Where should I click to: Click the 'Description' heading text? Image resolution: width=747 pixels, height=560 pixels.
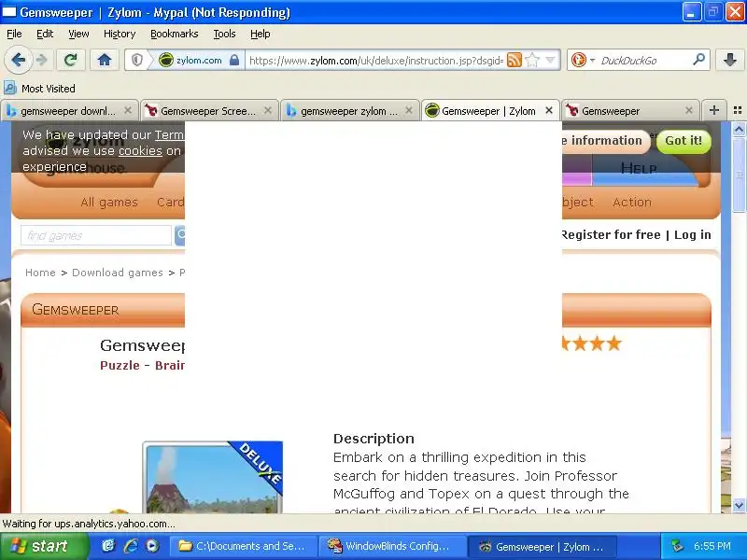(374, 439)
